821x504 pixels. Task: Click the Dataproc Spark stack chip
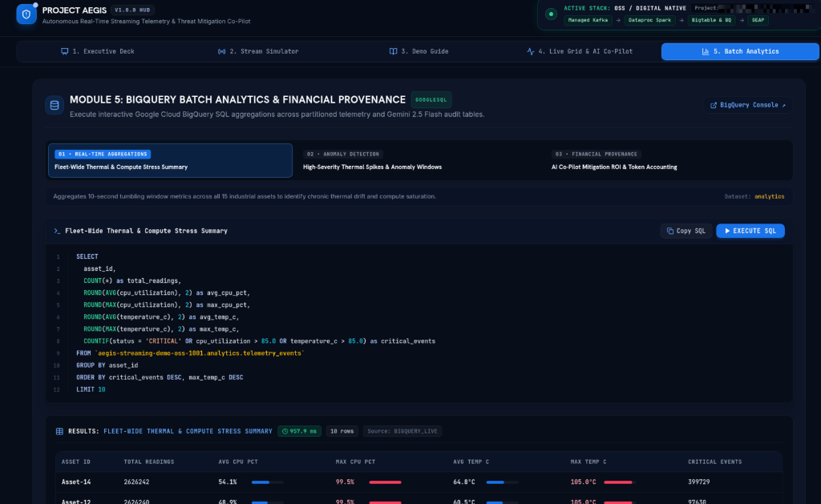coord(649,20)
